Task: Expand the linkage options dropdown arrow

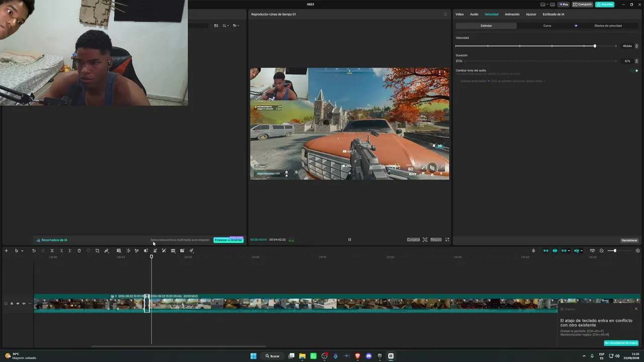Action: tap(569, 251)
